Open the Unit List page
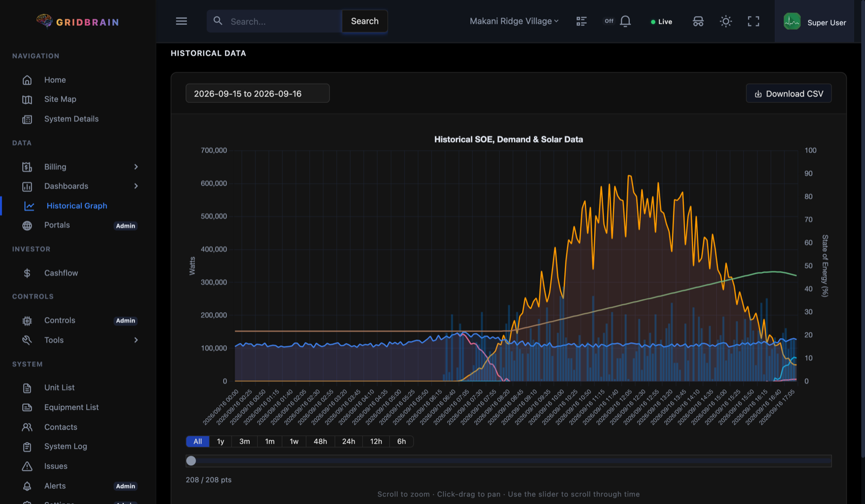The width and height of the screenshot is (865, 504). (59, 388)
